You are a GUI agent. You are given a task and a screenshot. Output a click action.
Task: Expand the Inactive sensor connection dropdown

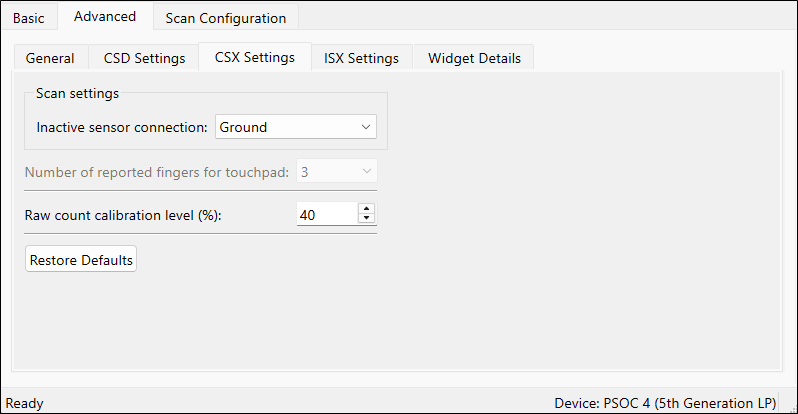click(296, 127)
